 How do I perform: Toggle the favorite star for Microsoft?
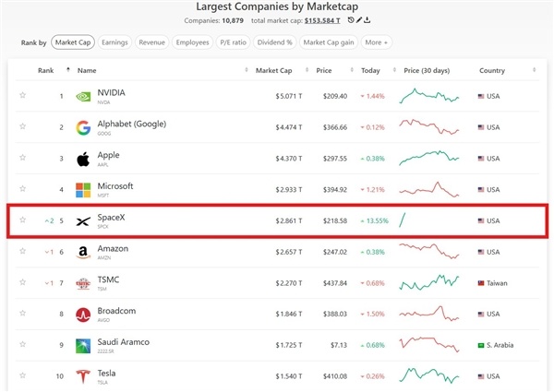tap(22, 188)
